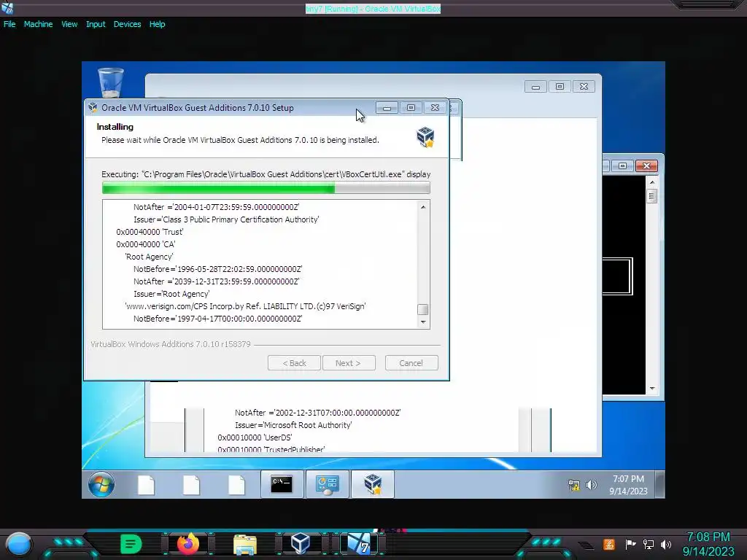Launch Firefox from host taskbar
Image resolution: width=747 pixels, height=560 pixels.
188,544
